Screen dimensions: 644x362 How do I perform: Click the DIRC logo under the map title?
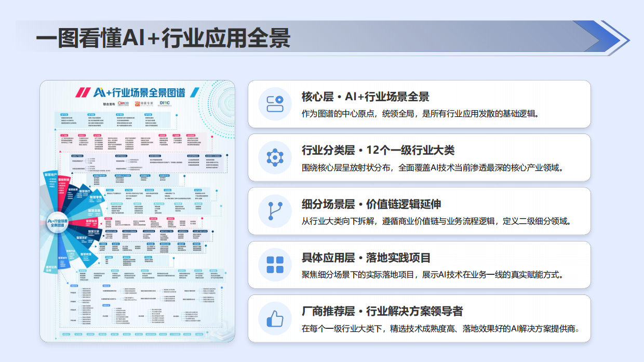pos(165,103)
